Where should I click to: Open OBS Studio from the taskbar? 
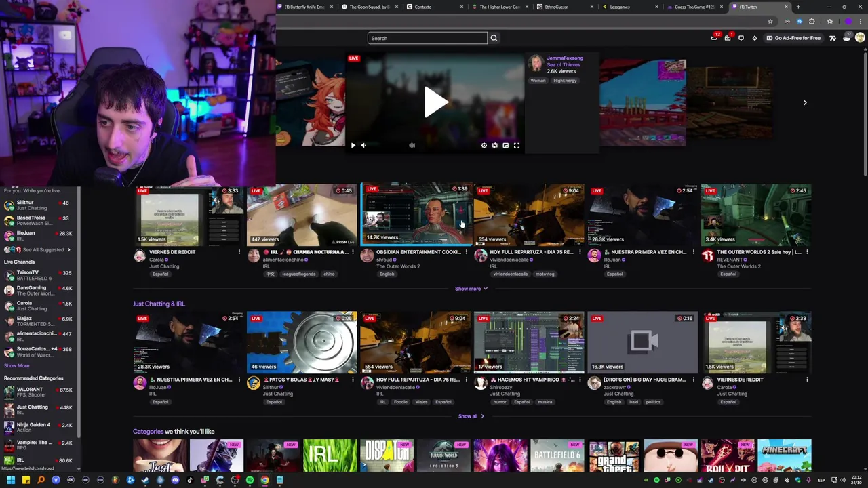(x=235, y=480)
